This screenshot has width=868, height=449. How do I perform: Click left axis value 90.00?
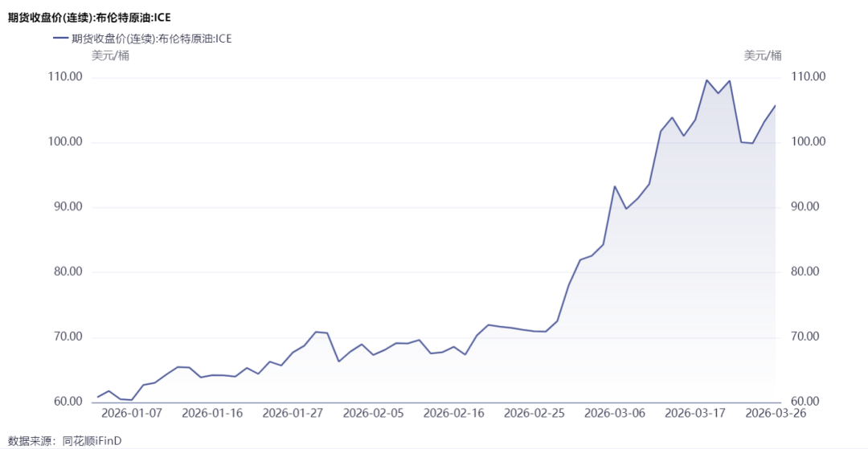(x=68, y=206)
